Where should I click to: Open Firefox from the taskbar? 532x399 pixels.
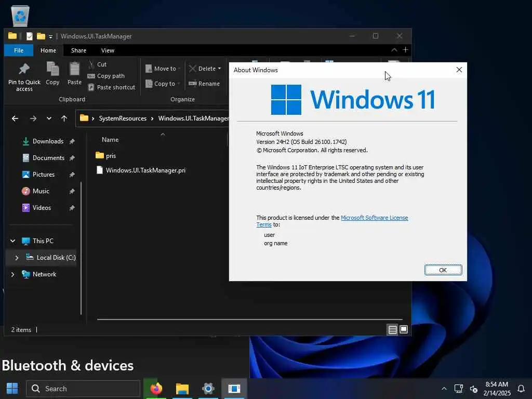point(156,389)
